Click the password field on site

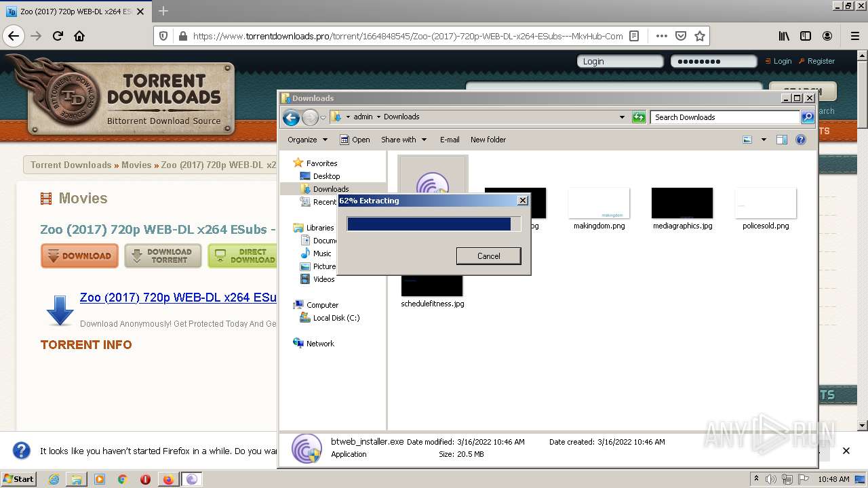tap(713, 61)
